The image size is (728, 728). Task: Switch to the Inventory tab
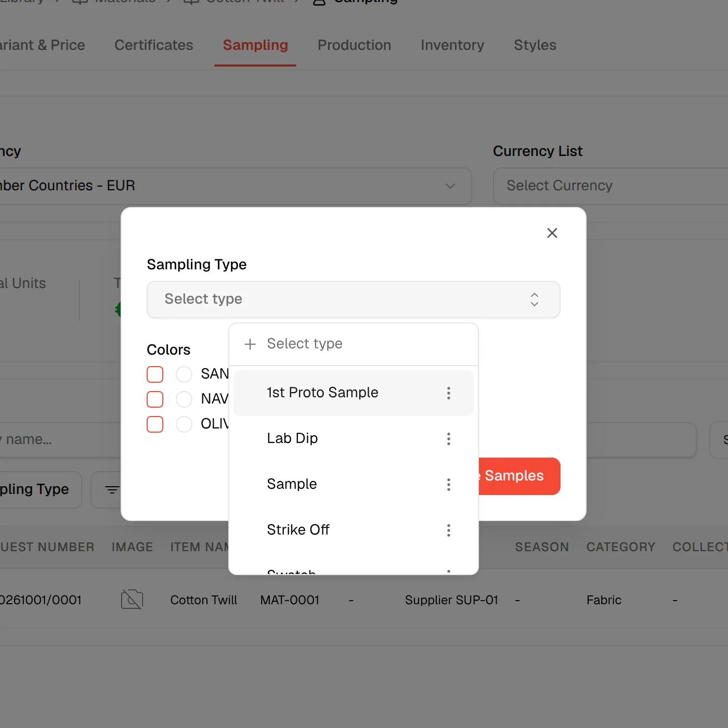pyautogui.click(x=452, y=45)
